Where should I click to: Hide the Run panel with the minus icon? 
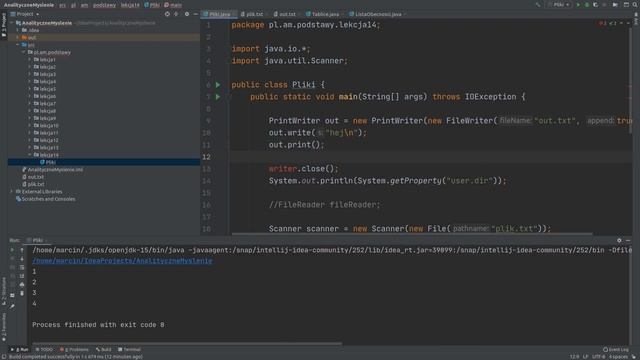click(628, 240)
